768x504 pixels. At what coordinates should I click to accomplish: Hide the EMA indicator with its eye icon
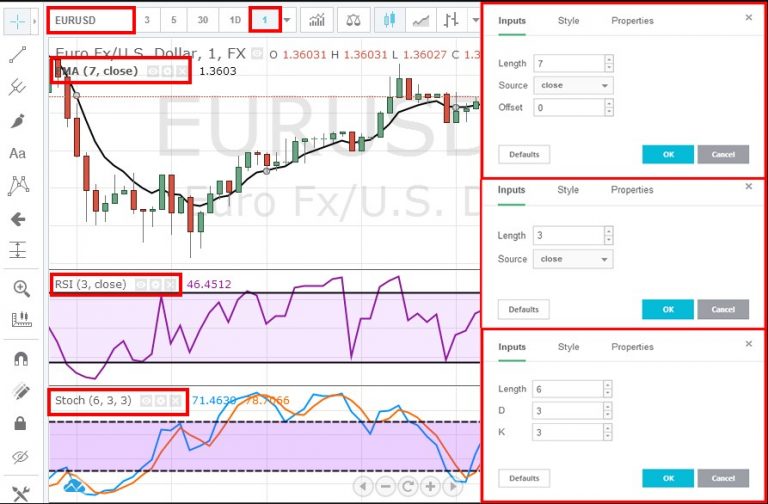pyautogui.click(x=153, y=72)
